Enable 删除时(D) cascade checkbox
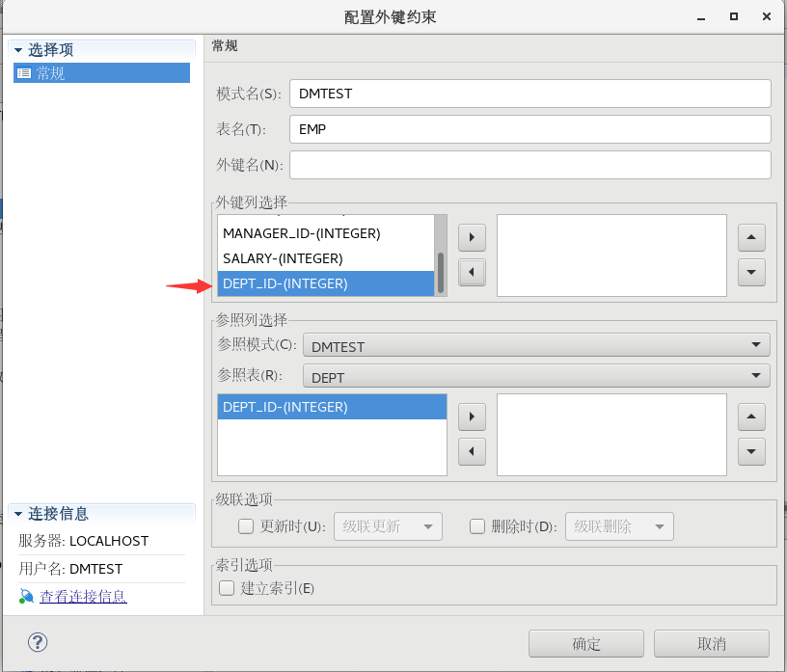Viewport: 787px width, 672px height. coord(477,526)
